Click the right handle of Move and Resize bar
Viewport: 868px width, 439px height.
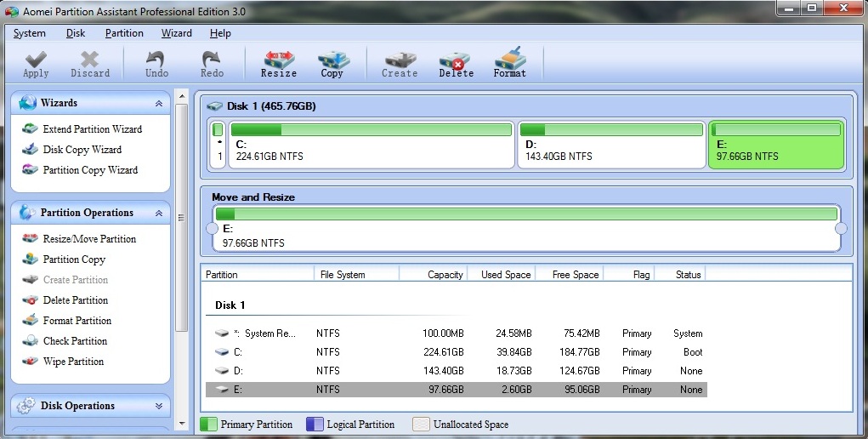pos(841,228)
